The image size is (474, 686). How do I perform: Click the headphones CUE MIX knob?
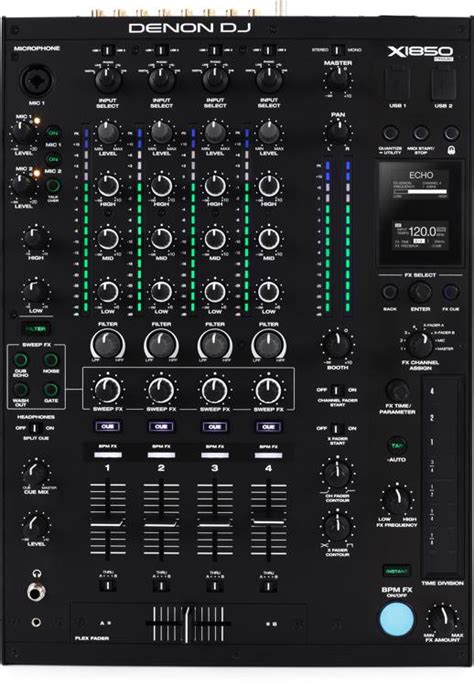click(x=35, y=473)
